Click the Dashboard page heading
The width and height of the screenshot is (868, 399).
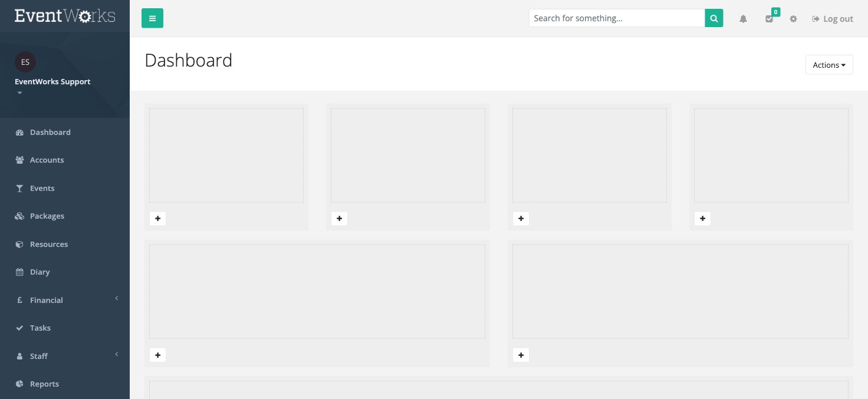coord(188,60)
